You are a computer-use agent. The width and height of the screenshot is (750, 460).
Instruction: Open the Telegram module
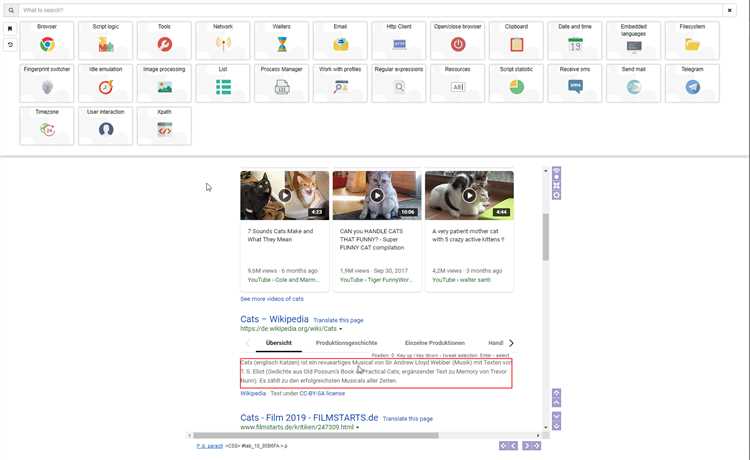point(692,83)
